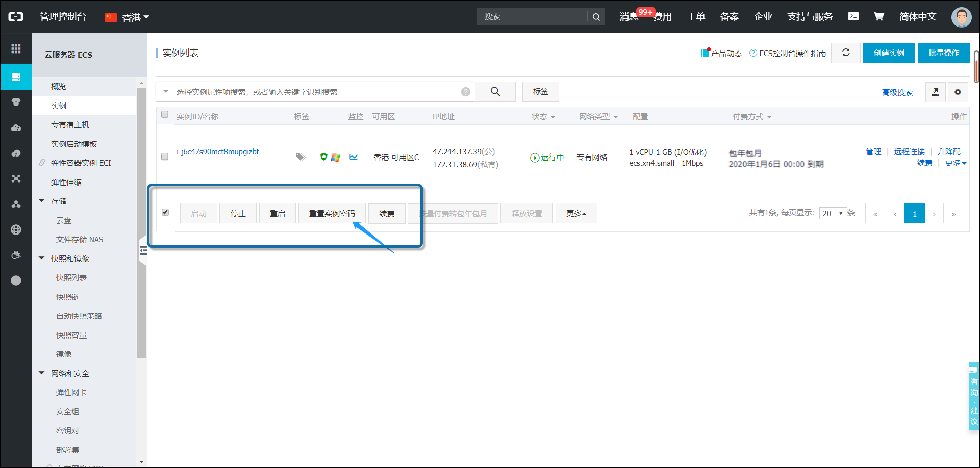Open the shopping cart icon
This screenshot has height=468, width=980.
click(878, 16)
